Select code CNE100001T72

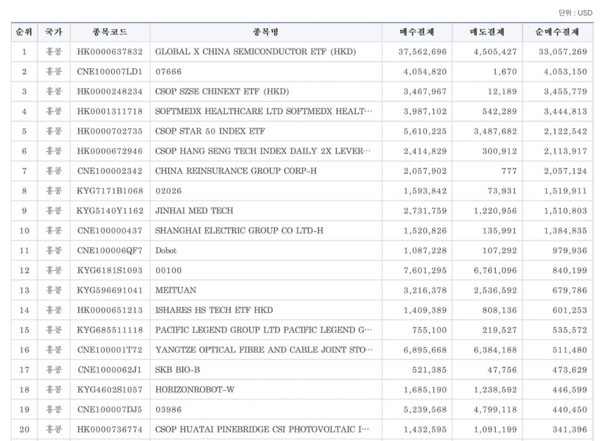[110, 350]
